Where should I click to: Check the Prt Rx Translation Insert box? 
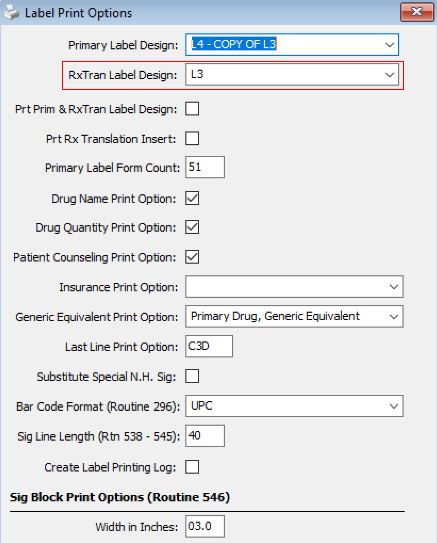[x=192, y=139]
